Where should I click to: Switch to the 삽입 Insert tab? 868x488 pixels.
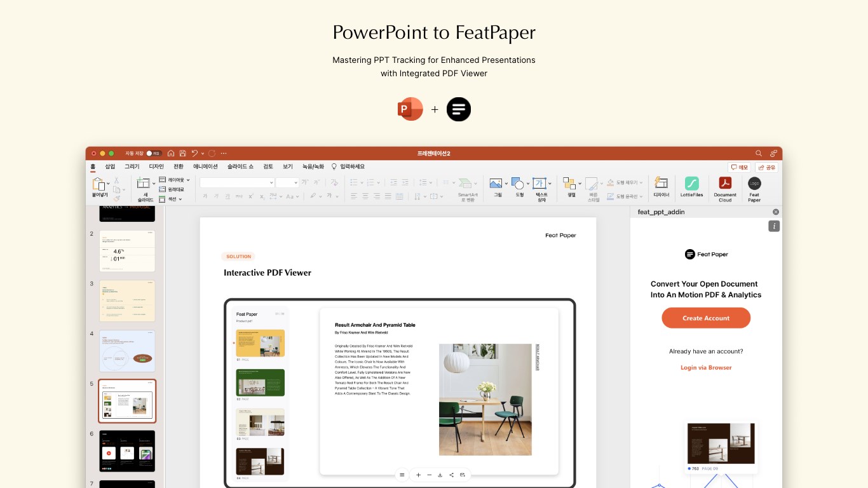(x=110, y=166)
